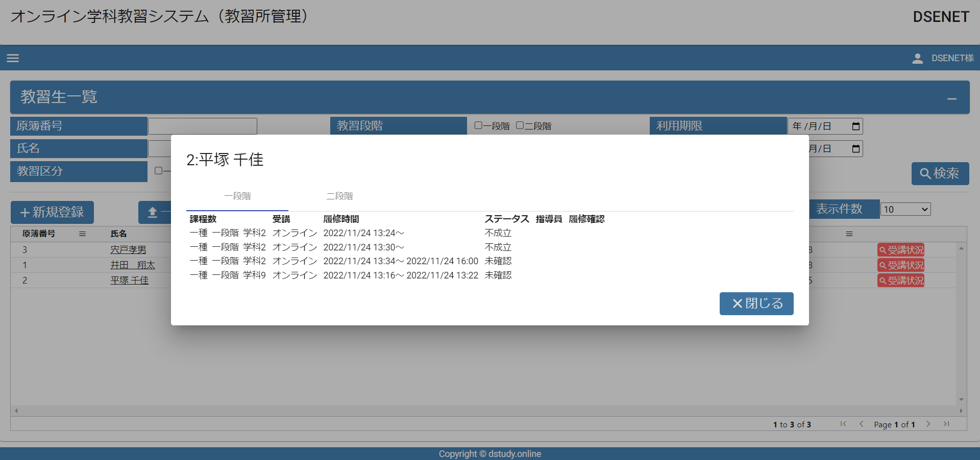This screenshot has height=460, width=980.
Task: Enable the 一段階 checkbox filter
Action: (478, 125)
